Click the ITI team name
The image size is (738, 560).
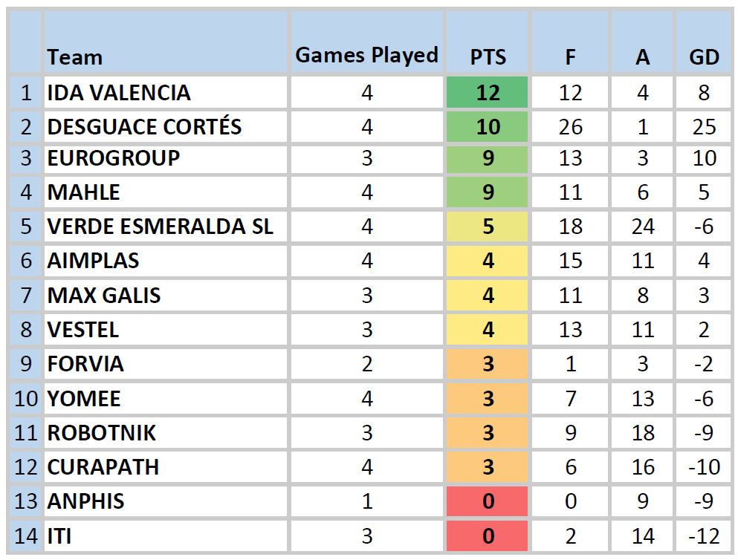[59, 535]
